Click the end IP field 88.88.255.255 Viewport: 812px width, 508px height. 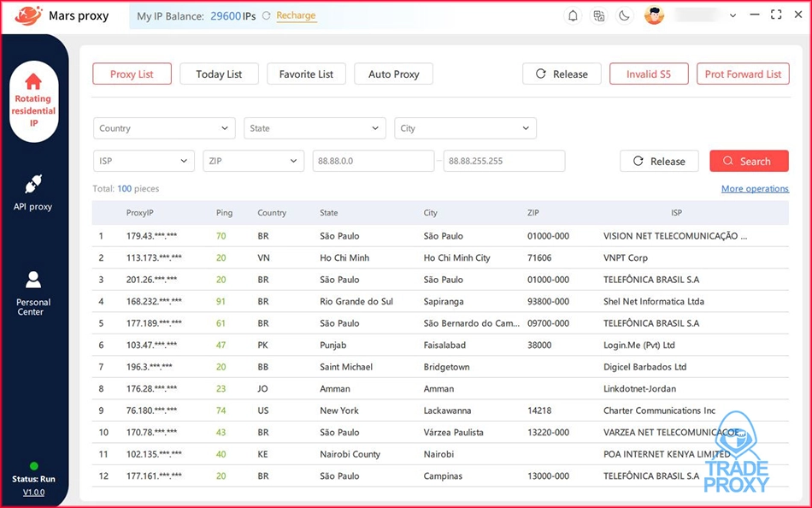pos(504,161)
